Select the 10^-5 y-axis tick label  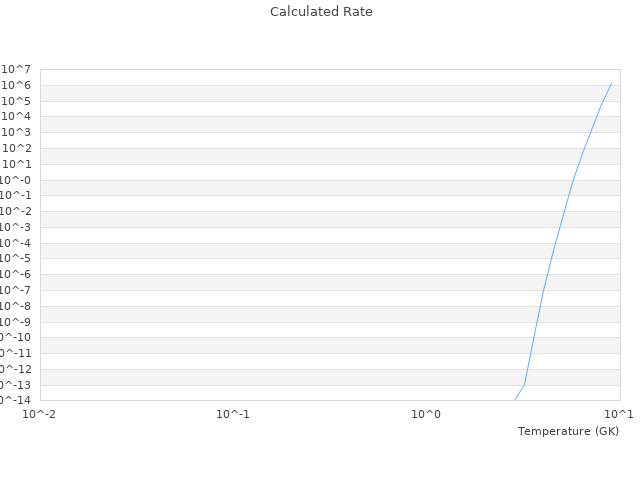click(15, 259)
